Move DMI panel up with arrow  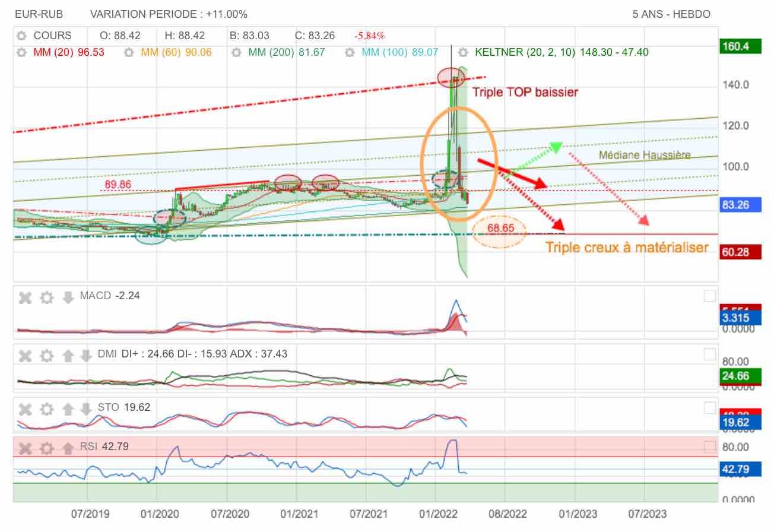pos(68,355)
